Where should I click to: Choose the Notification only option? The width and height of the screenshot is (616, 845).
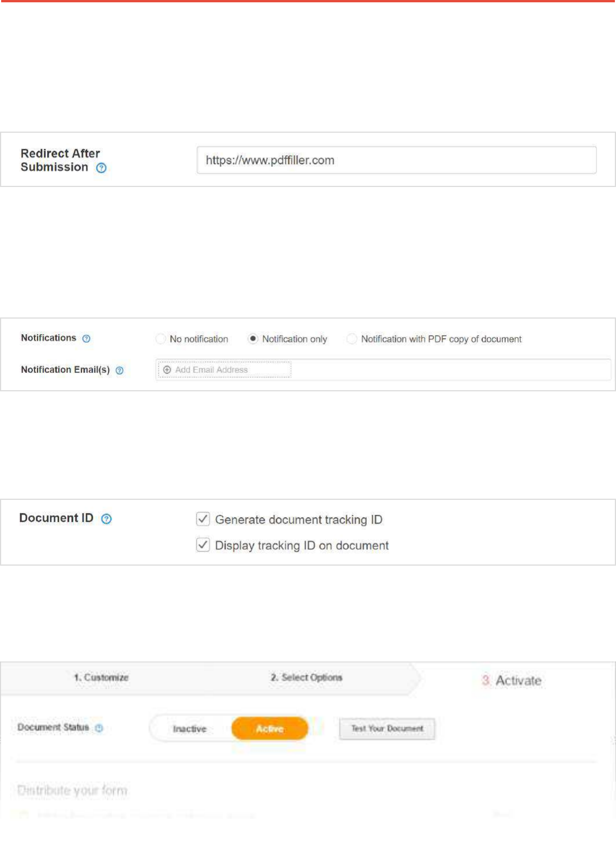[x=253, y=339]
